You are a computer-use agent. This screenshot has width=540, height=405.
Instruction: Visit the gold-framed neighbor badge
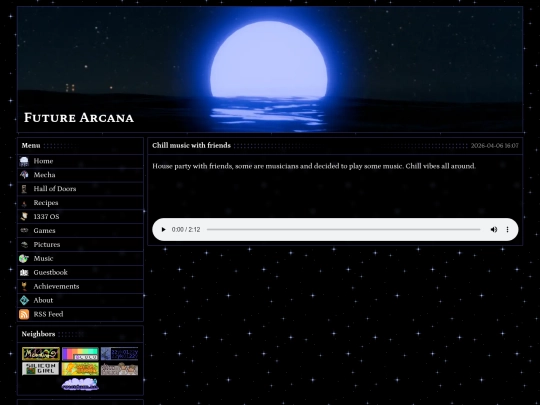pyautogui.click(x=41, y=354)
